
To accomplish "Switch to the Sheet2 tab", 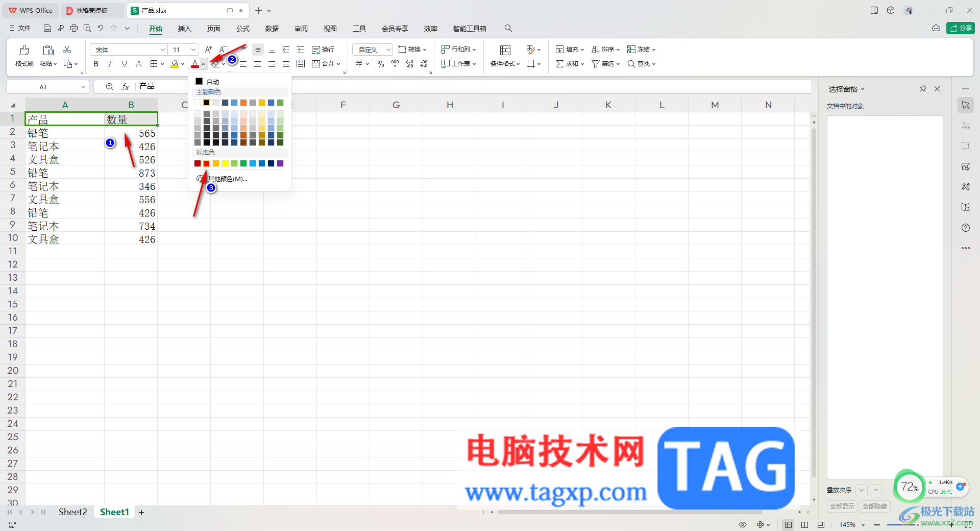I will [x=72, y=512].
